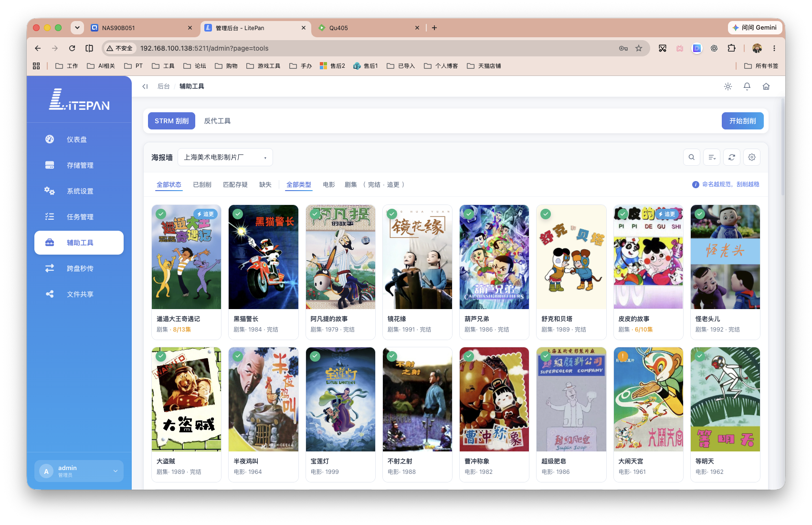Screen dimensions: 812x525
Task: Open the 游戏工具 bookmarks folder
Action: click(x=263, y=66)
